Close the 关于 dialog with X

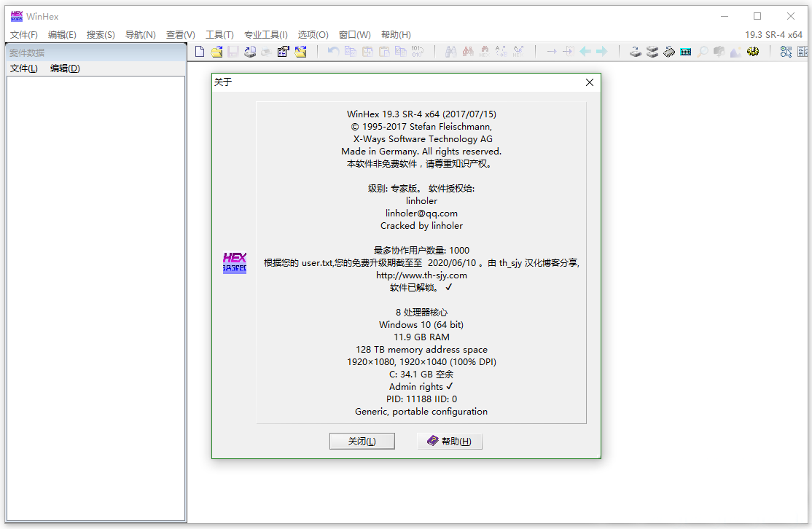tap(590, 82)
